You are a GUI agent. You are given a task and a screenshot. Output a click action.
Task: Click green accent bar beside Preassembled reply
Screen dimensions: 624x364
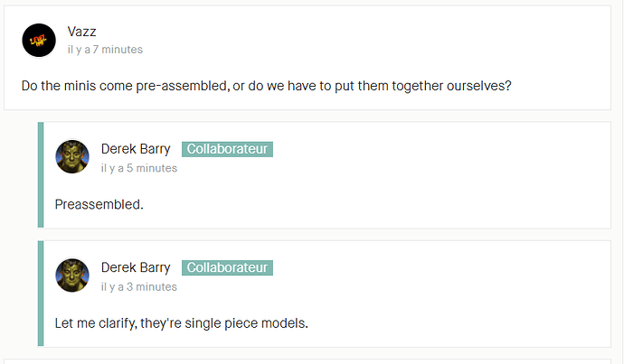point(41,175)
